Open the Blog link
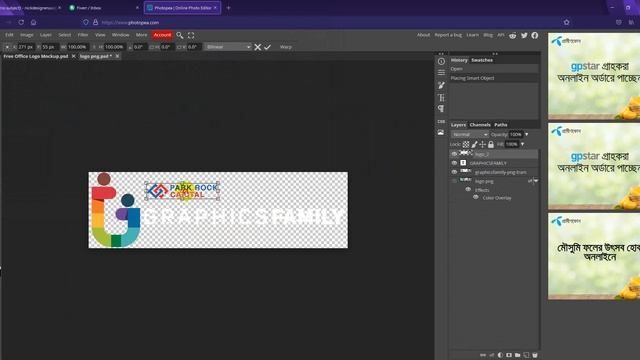Viewport: 640px width, 360px height. coord(488,35)
